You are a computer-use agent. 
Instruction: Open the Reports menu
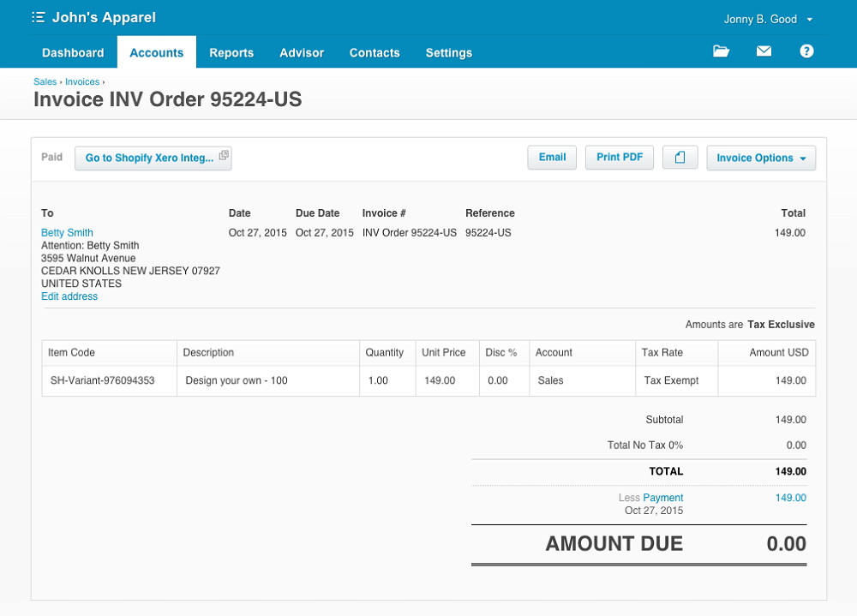coord(231,52)
